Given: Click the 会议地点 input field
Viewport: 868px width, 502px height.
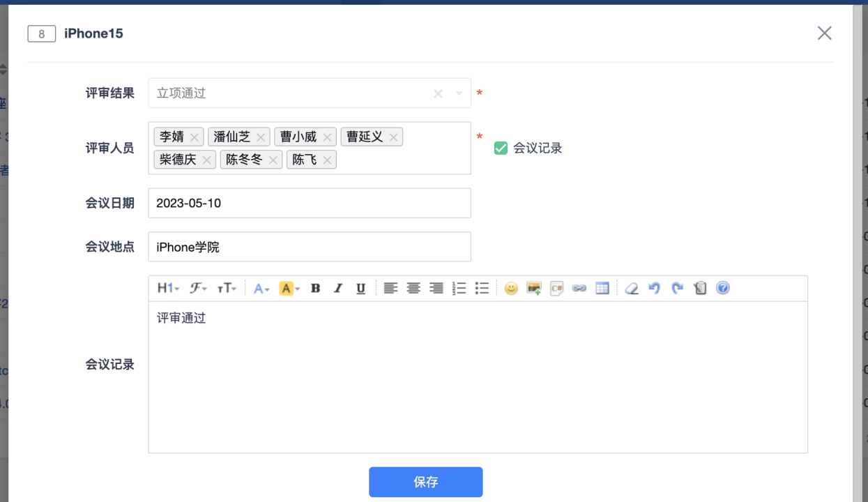Looking at the screenshot, I should point(310,247).
